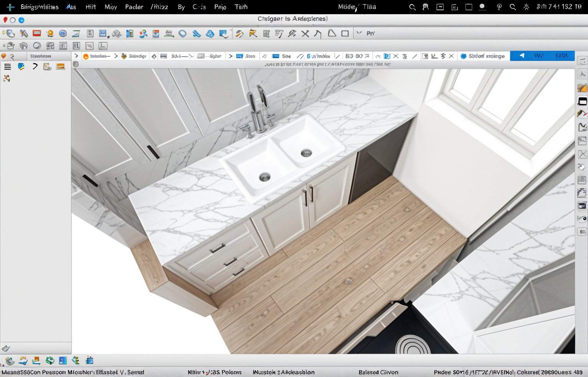
Task: Click the orange paint icon in right sidebar
Action: point(582,88)
